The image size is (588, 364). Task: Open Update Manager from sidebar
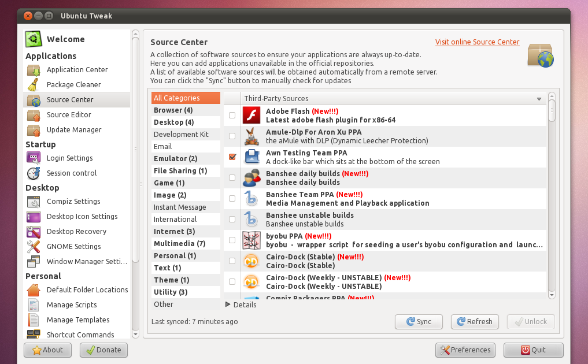tap(71, 129)
